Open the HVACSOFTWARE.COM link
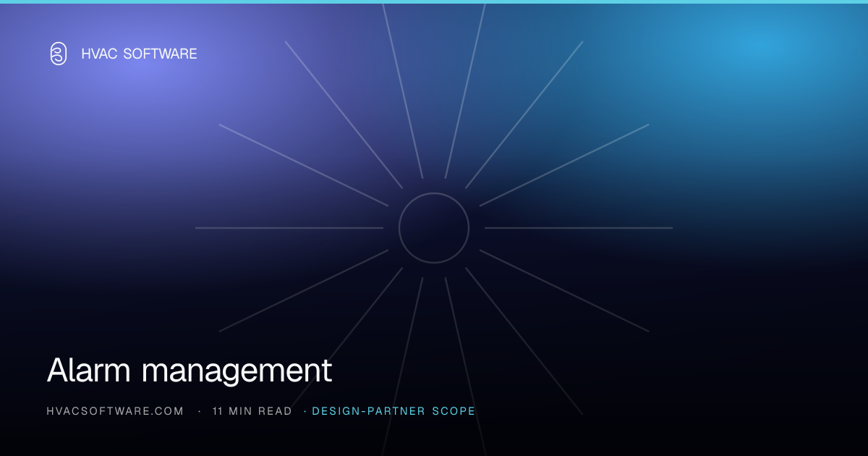The width and height of the screenshot is (868, 456). (115, 411)
